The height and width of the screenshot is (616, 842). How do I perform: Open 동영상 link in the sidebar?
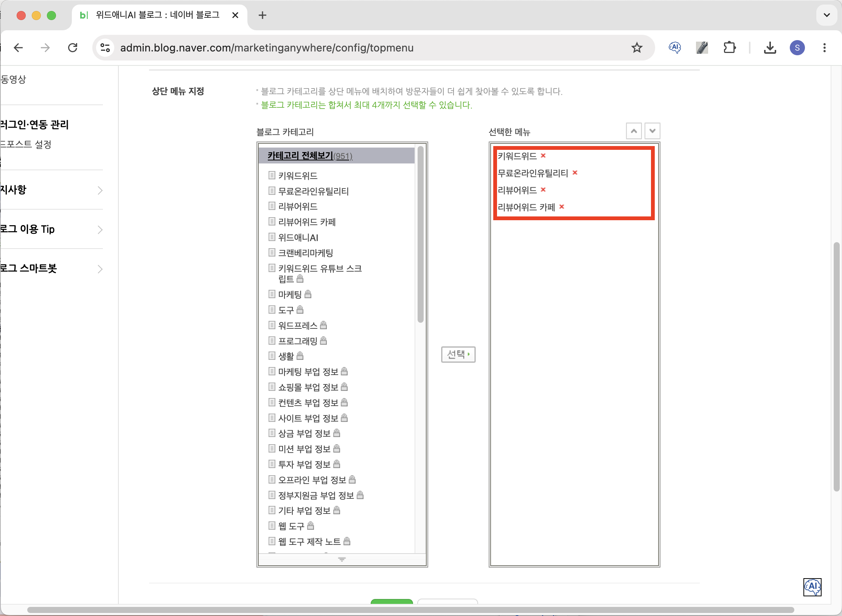[x=13, y=79]
